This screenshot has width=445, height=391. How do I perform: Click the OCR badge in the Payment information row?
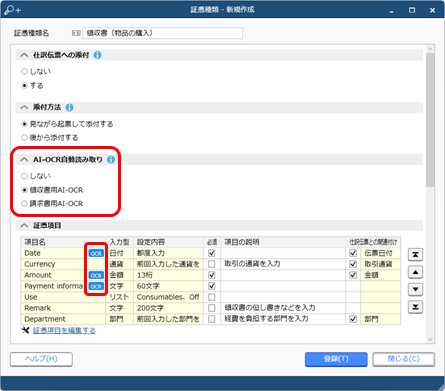coord(96,286)
